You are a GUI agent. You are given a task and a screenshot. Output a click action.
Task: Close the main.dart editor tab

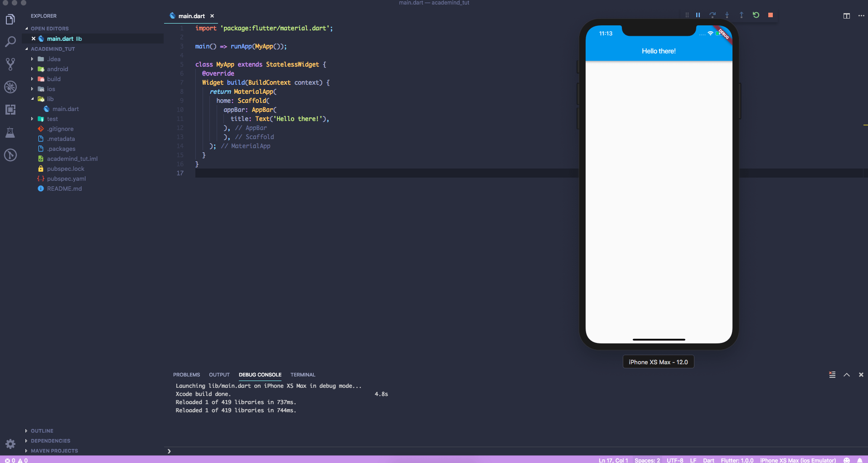click(x=212, y=16)
